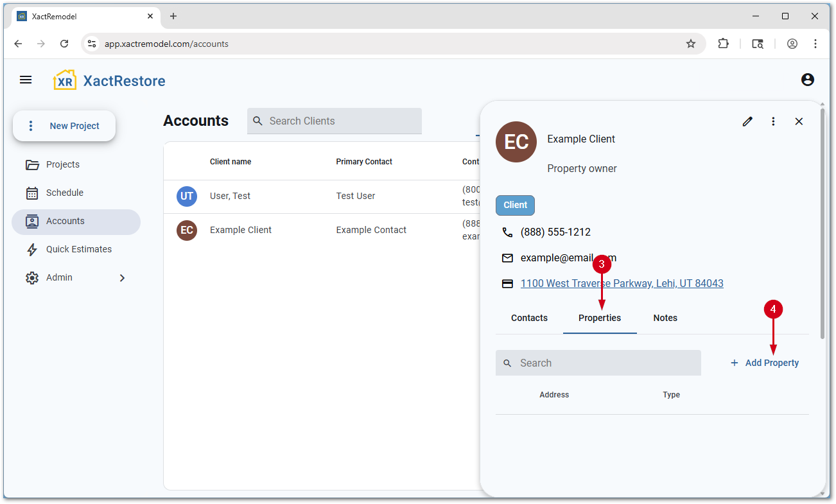Close the Example Client details panel
The width and height of the screenshot is (836, 504).
(x=799, y=121)
